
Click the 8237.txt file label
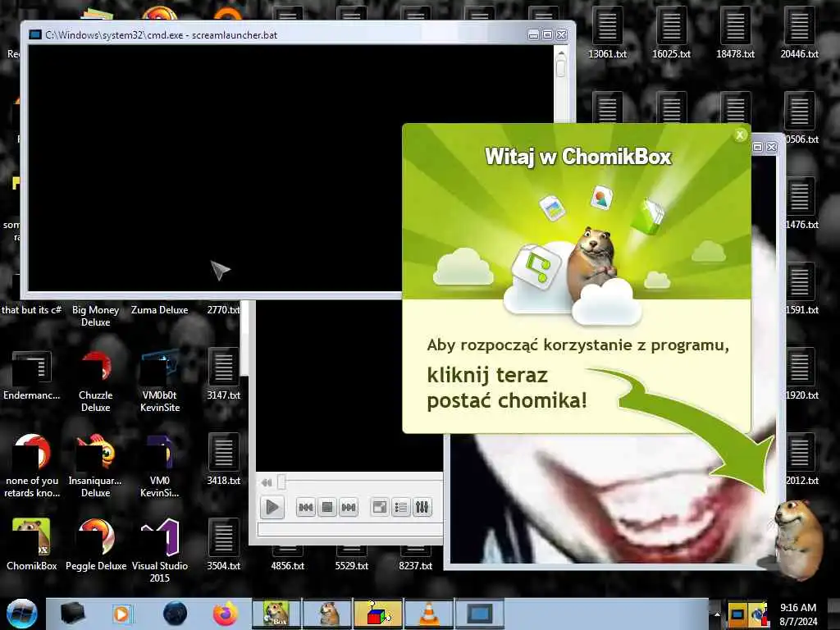[416, 566]
